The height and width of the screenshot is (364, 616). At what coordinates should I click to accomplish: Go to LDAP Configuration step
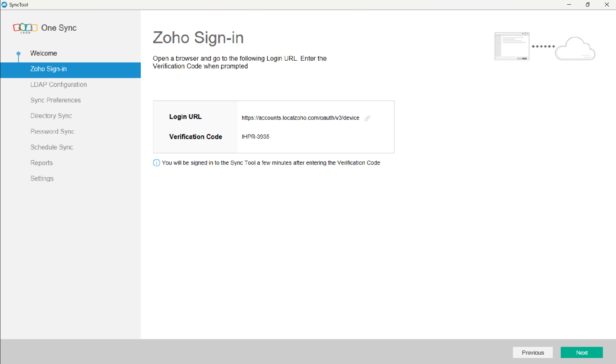(59, 85)
